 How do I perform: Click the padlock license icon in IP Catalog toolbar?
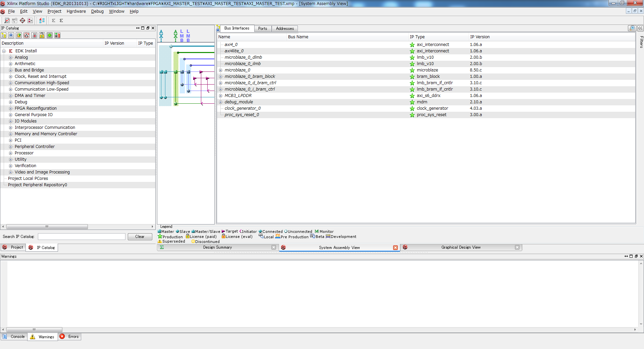[x=42, y=35]
